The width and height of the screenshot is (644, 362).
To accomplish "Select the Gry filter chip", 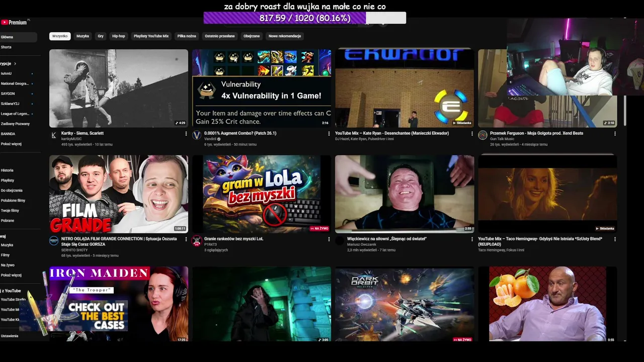I will click(x=101, y=36).
